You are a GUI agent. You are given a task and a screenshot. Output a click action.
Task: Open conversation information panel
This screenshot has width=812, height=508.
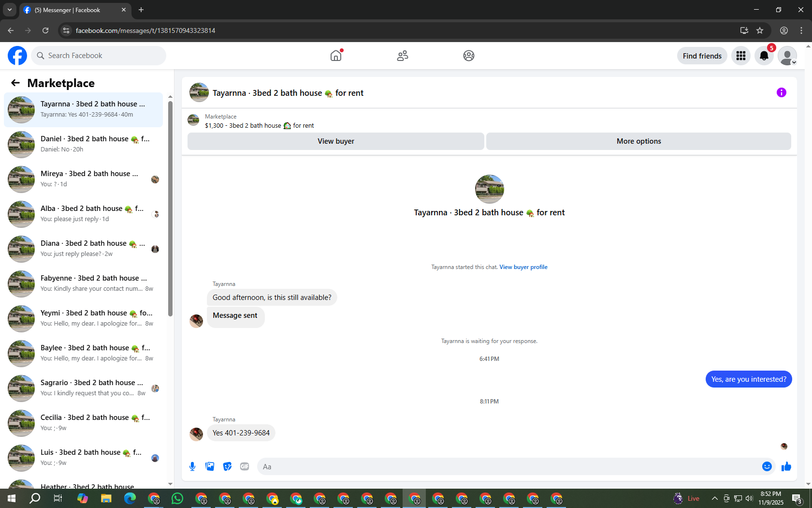[782, 92]
